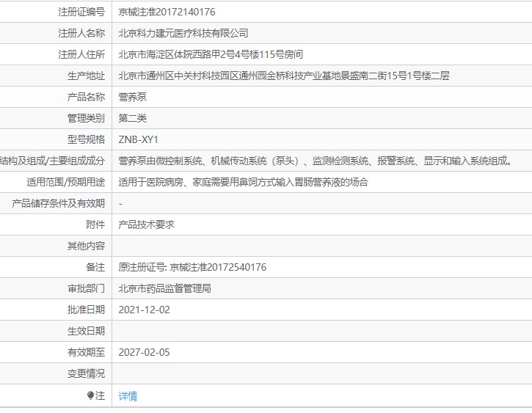Image resolution: width=532 pixels, height=413 pixels.
Task: Select remark 原注册证号: 京械注准20172540176
Action: (192, 267)
